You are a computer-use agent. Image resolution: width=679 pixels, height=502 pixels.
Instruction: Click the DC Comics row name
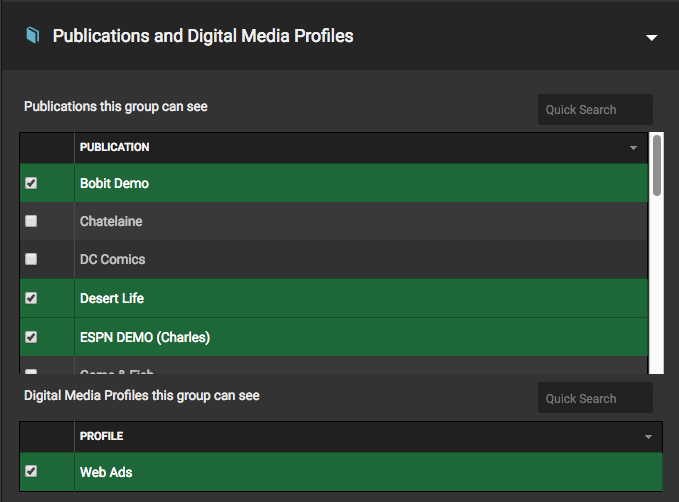tap(112, 259)
